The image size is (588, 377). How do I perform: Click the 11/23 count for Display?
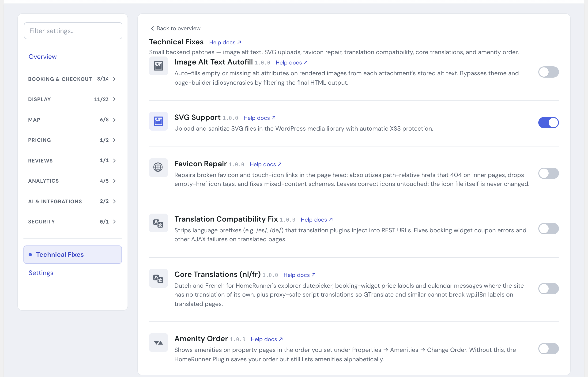[x=101, y=99]
